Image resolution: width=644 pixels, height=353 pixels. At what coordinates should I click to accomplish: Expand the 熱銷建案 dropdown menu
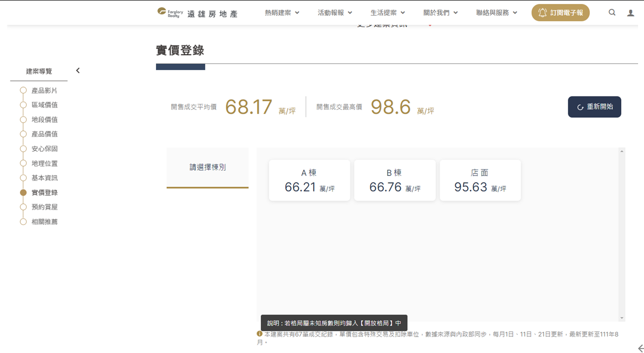click(x=282, y=13)
